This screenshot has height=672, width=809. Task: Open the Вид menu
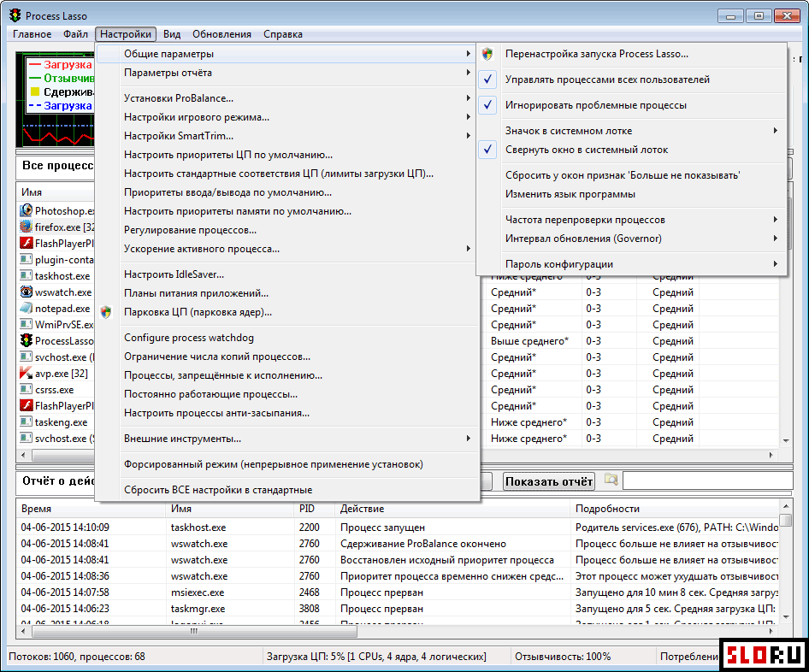[x=172, y=34]
